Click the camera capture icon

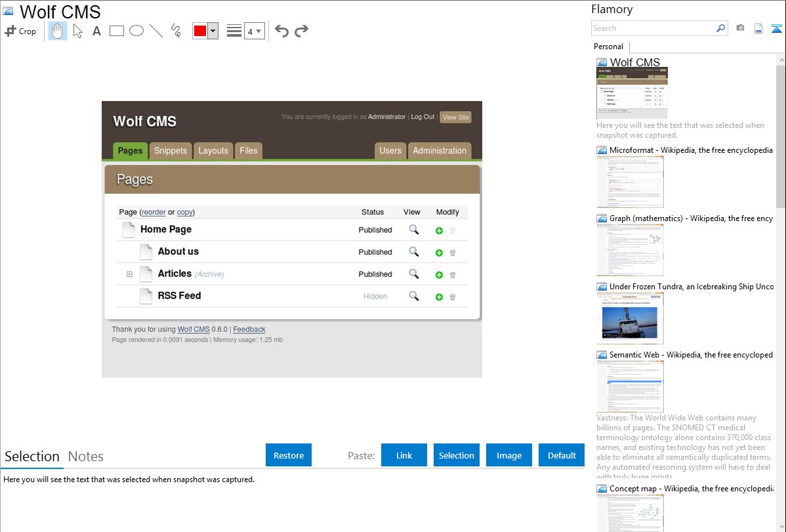click(x=740, y=28)
